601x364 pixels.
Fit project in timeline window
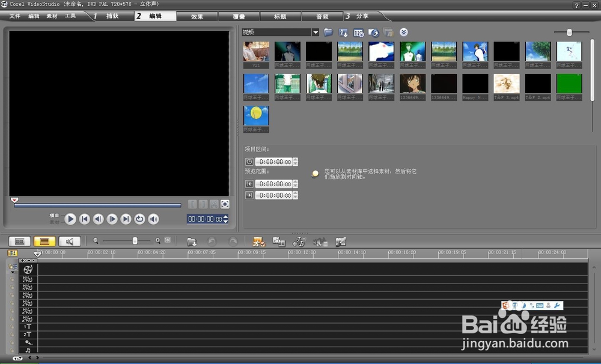168,240
